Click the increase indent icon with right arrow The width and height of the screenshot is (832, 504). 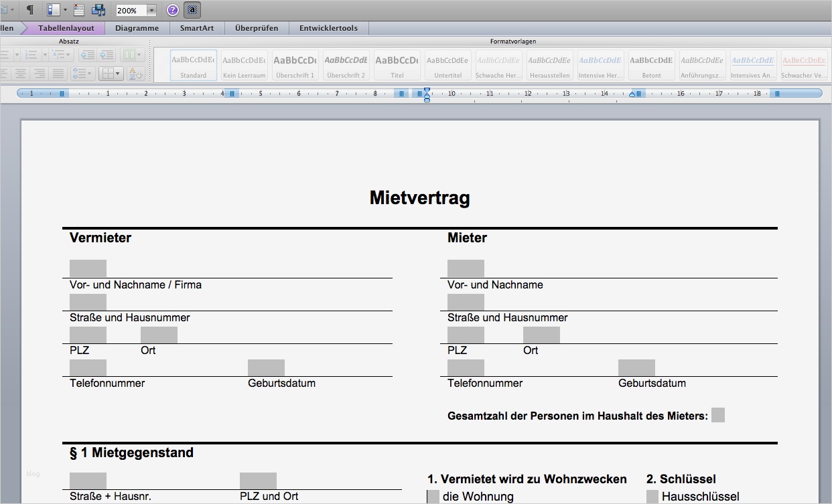[x=107, y=54]
